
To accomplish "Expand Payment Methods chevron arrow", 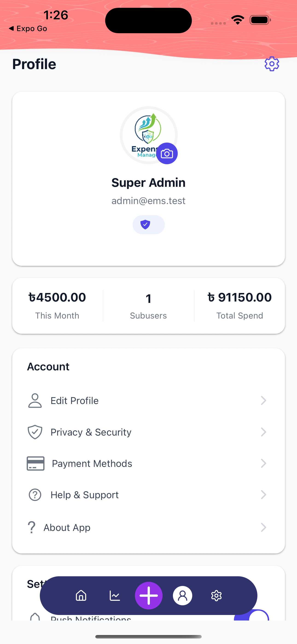I will coord(263,463).
